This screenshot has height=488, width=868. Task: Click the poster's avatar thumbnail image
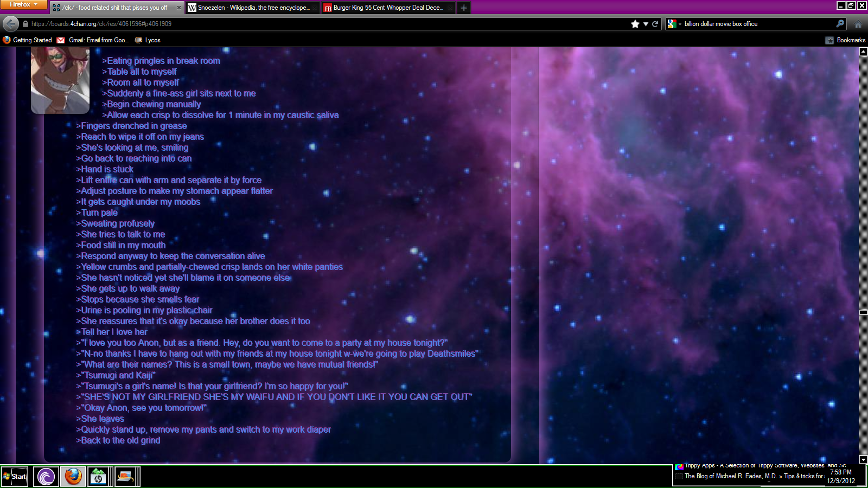[x=60, y=80]
